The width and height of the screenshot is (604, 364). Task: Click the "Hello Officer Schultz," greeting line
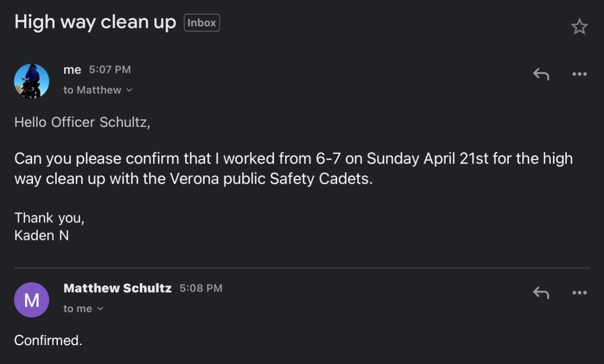[82, 122]
